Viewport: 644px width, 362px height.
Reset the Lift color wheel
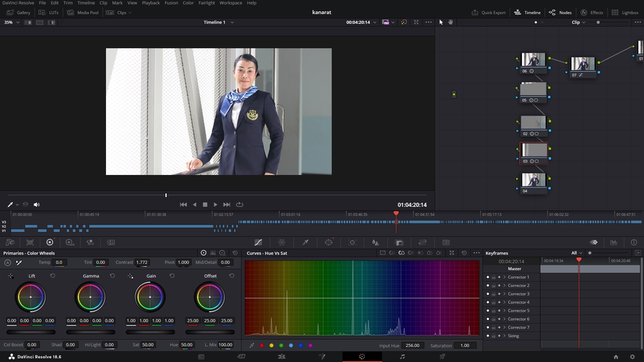tap(53, 276)
